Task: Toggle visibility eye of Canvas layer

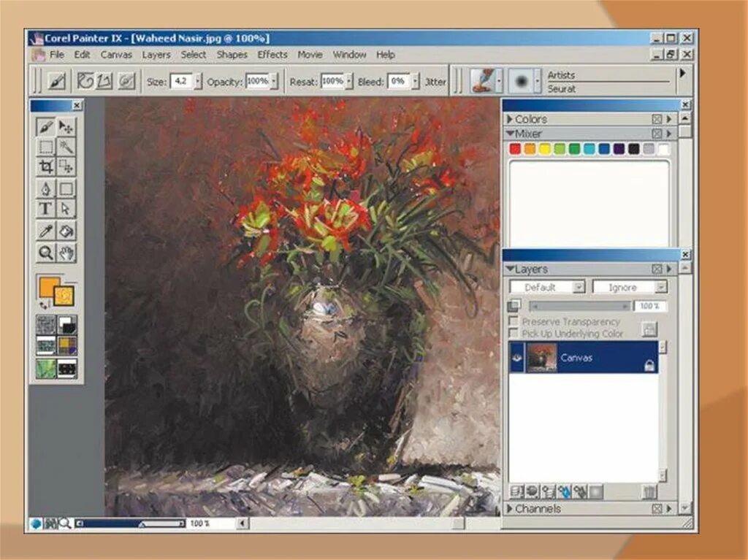Action: 517,358
